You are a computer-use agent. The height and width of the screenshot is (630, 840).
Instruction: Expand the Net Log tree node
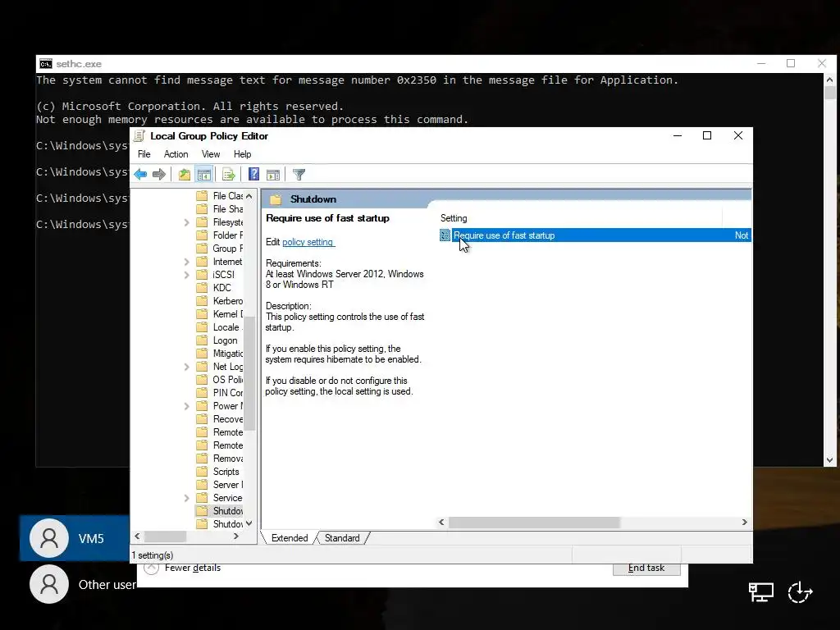pos(186,367)
